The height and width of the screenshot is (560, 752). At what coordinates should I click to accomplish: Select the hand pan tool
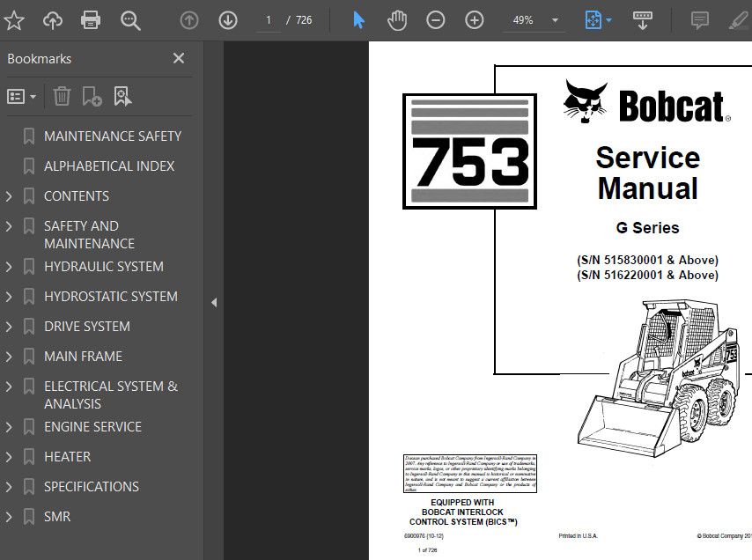coord(396,20)
